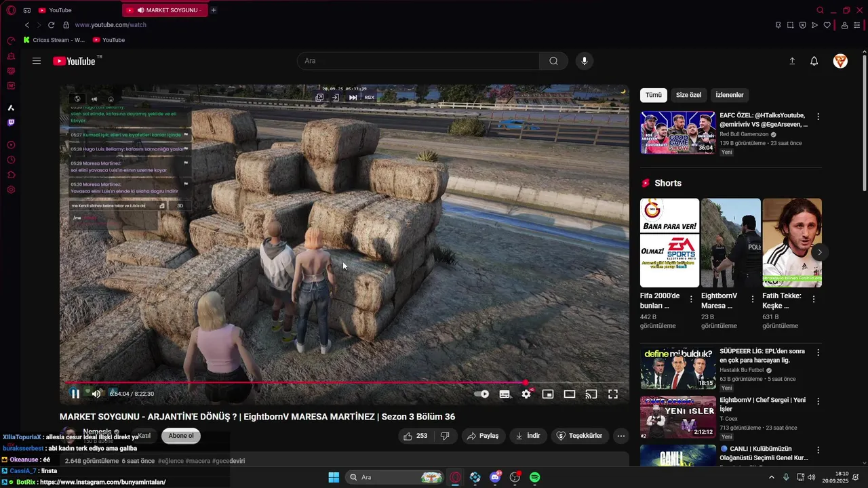Toggle the autoplay switch
Screen dimensions: 868x488
[481, 394]
